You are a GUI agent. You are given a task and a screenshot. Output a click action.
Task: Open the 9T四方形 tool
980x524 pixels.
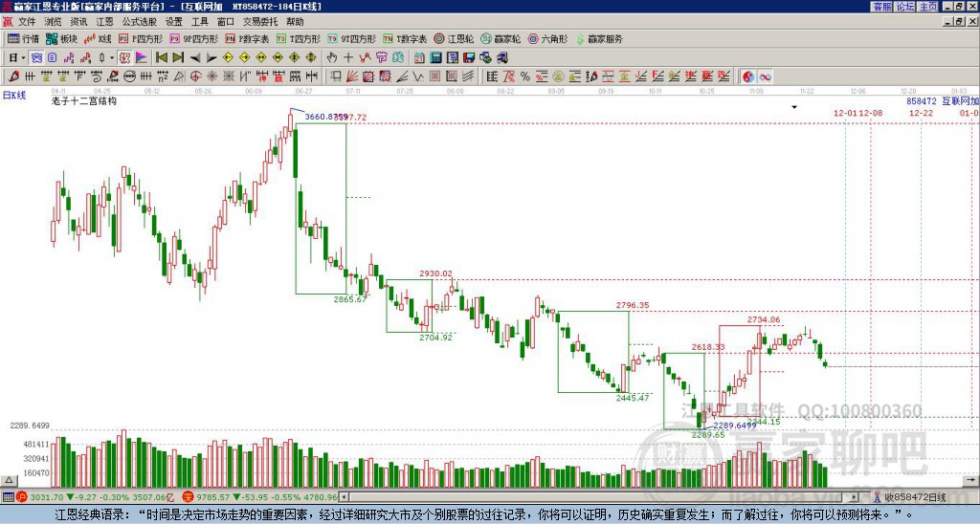[x=351, y=39]
